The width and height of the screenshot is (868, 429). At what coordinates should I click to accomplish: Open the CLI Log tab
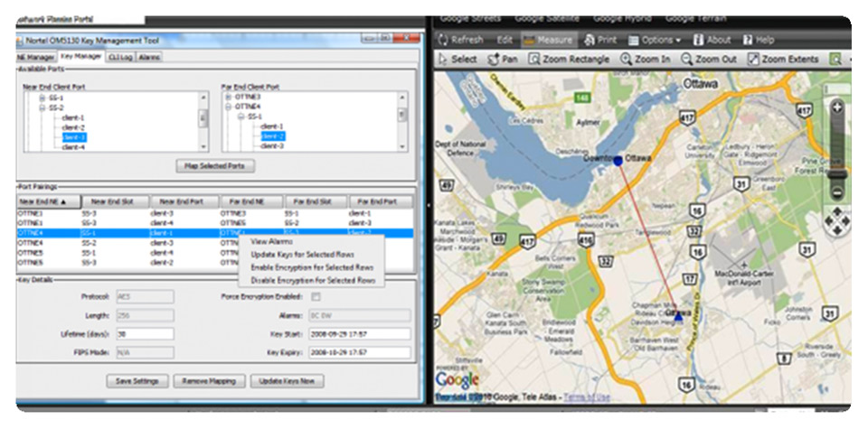point(120,57)
